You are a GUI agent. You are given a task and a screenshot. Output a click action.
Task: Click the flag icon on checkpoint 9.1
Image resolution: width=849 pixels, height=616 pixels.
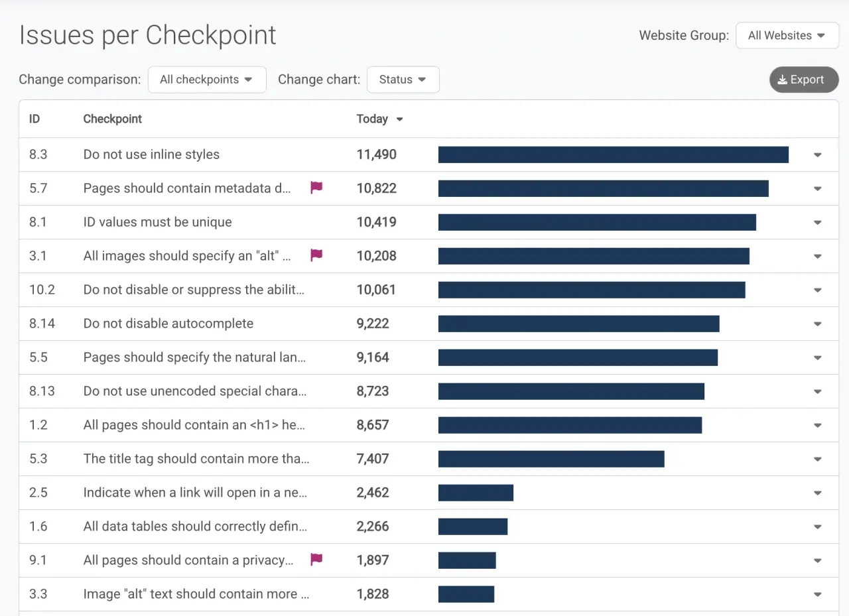(316, 560)
